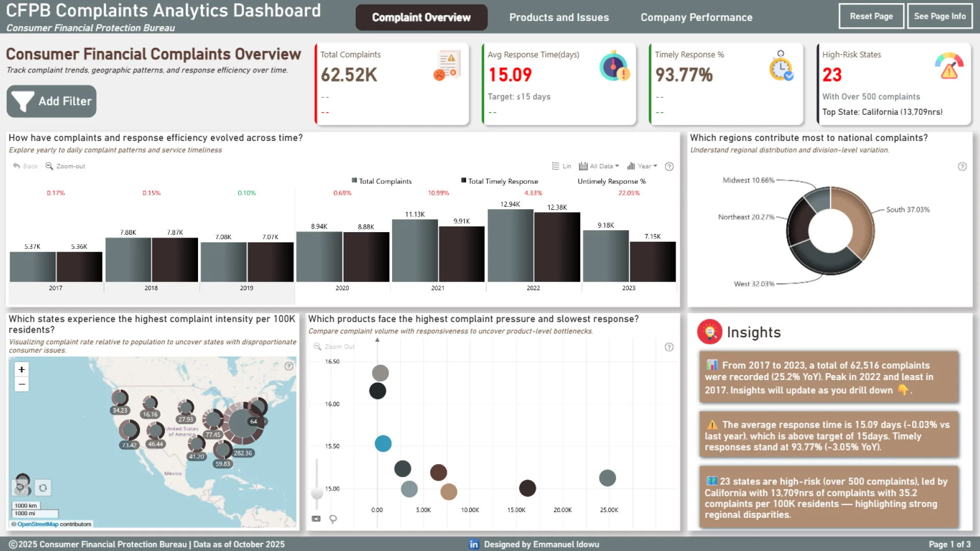Open help icon on regions donut chart
This screenshot has height=551, width=980.
point(962,167)
